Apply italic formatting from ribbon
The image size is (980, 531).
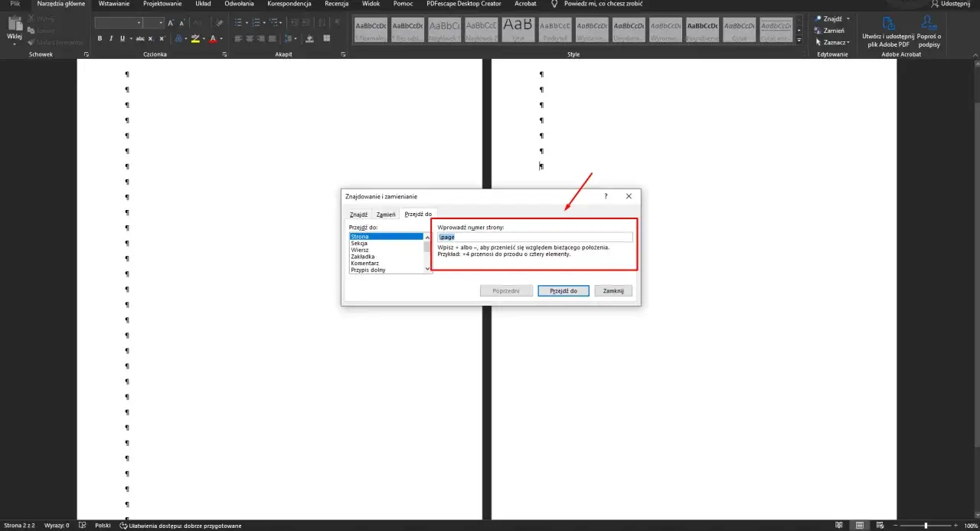click(x=111, y=38)
